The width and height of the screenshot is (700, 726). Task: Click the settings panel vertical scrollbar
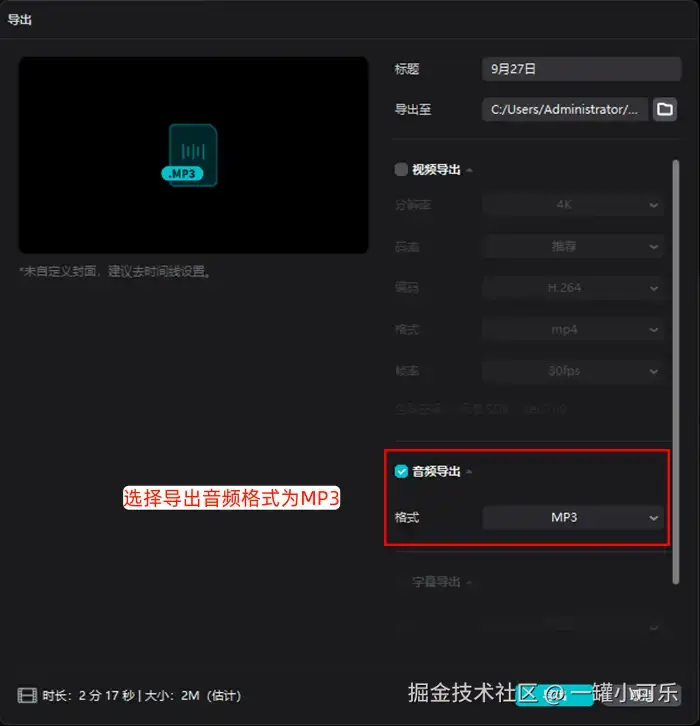coord(676,372)
